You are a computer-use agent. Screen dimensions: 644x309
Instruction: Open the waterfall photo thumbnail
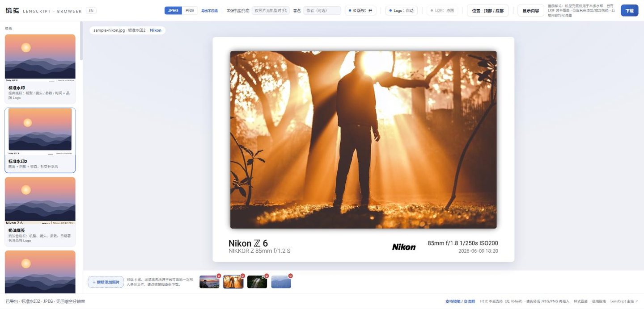pos(257,282)
